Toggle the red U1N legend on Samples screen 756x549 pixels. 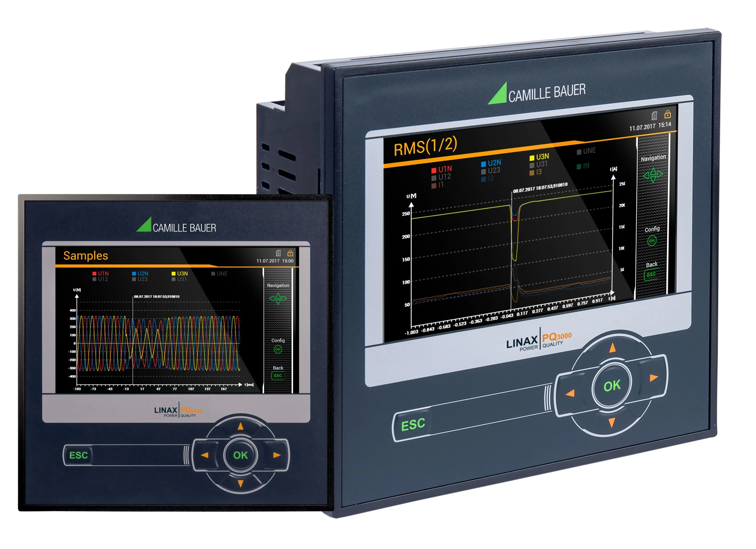pos(101,274)
